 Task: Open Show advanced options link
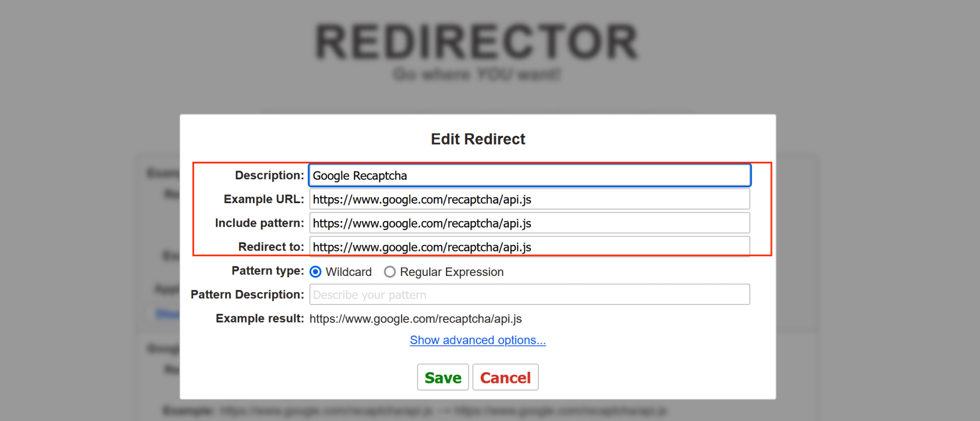[x=478, y=340]
